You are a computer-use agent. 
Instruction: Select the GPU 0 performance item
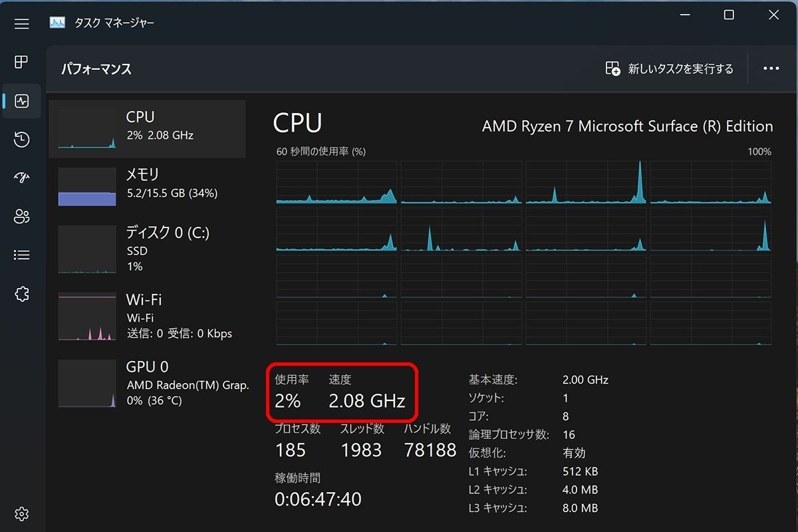coord(148,383)
